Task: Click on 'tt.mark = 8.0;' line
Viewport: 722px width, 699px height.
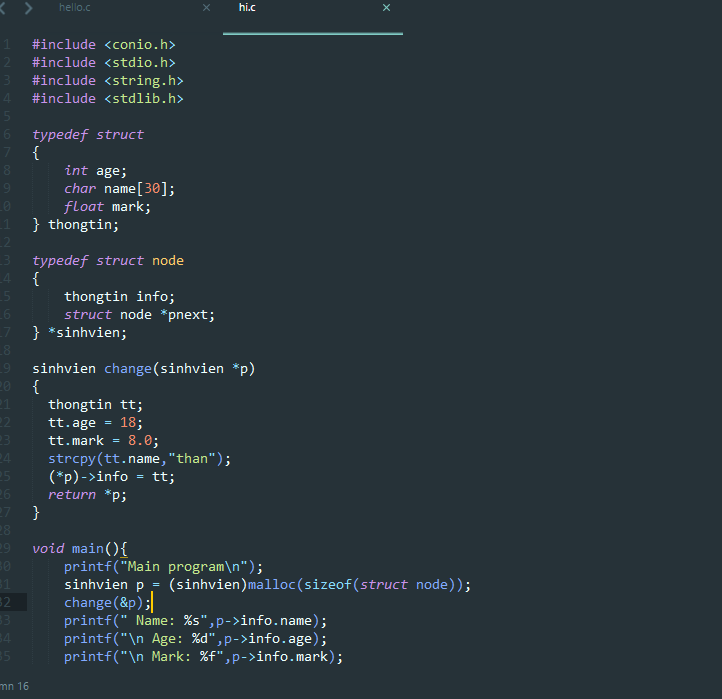Action: pyautogui.click(x=104, y=441)
